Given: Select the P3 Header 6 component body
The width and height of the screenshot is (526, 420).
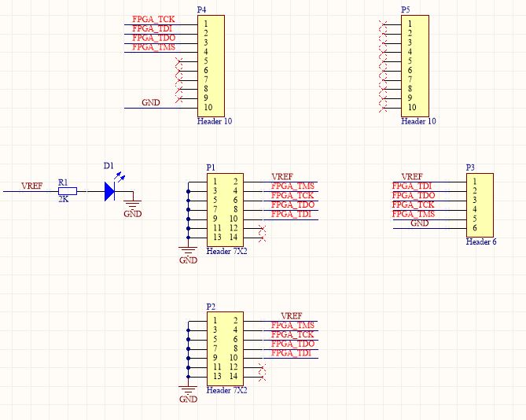Looking at the screenshot, I should [480, 205].
